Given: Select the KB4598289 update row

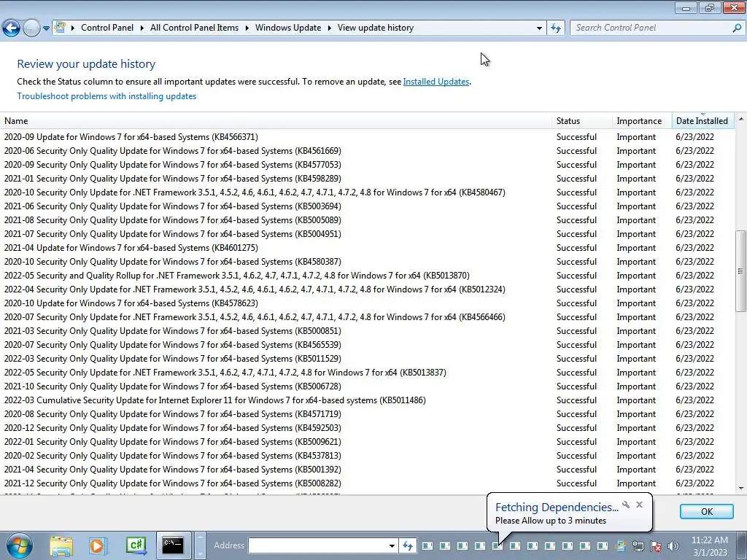Looking at the screenshot, I should pyautogui.click(x=367, y=178).
